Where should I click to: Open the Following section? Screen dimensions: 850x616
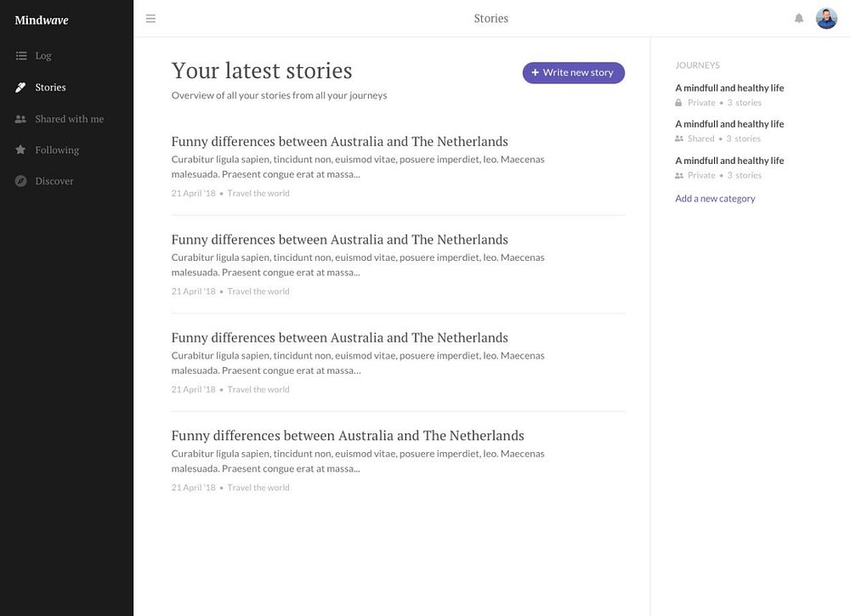point(57,150)
